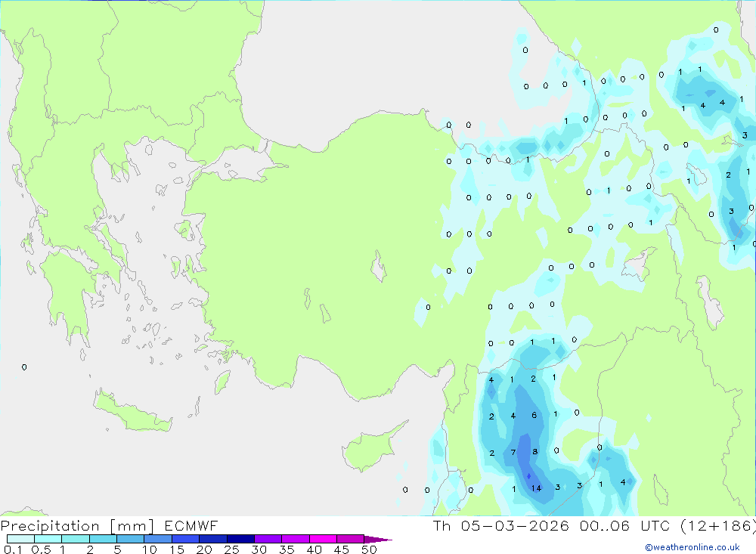The image size is (756, 554).
Task: Click the legend label '0.5'
Action: pos(41,549)
